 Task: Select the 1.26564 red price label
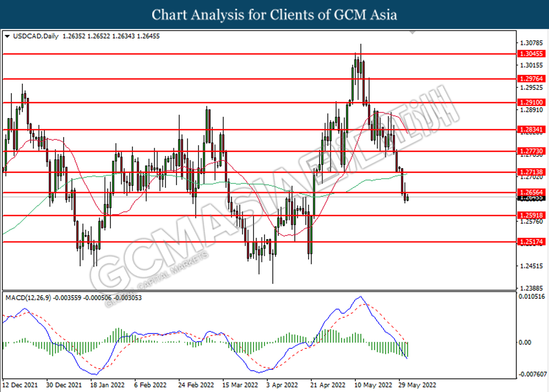[531, 193]
